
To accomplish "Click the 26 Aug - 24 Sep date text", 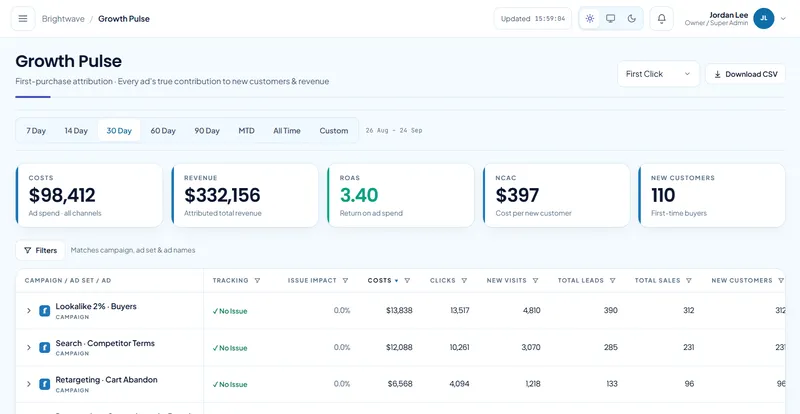I will coord(394,131).
